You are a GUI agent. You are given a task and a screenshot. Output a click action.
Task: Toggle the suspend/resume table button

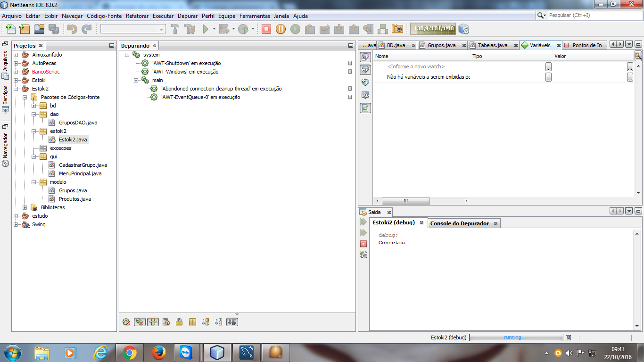(x=153, y=322)
